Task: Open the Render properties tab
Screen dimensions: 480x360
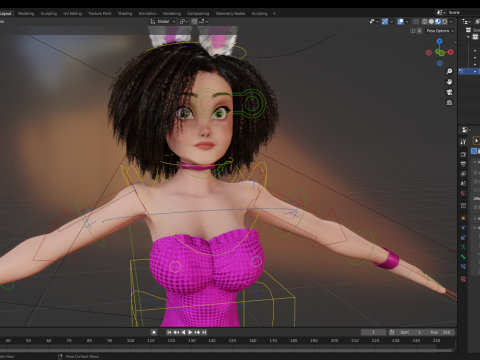Action: (463, 155)
